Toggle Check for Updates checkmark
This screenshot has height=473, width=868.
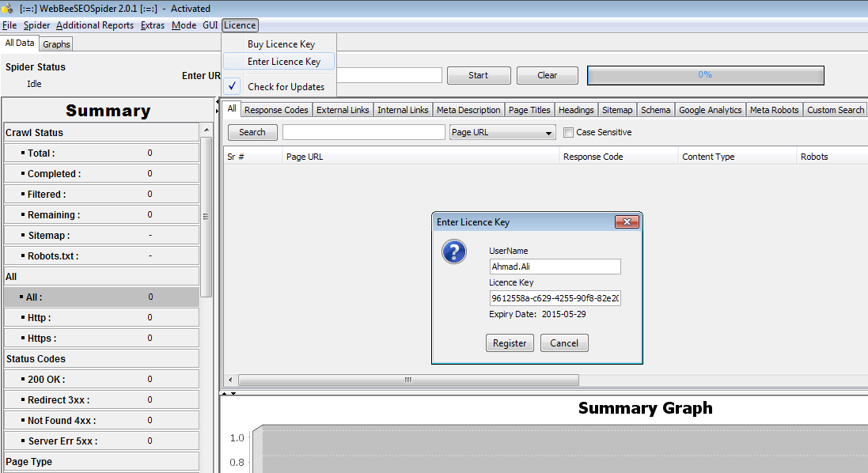coord(233,85)
